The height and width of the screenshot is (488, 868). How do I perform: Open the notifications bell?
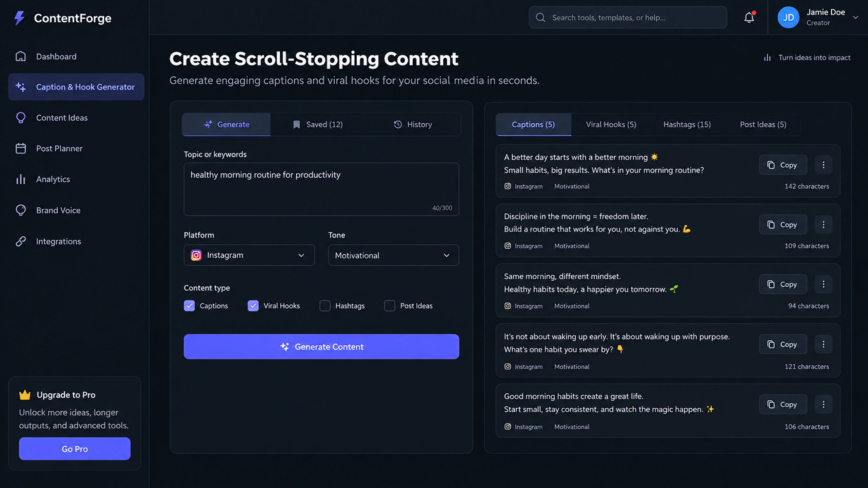click(749, 17)
